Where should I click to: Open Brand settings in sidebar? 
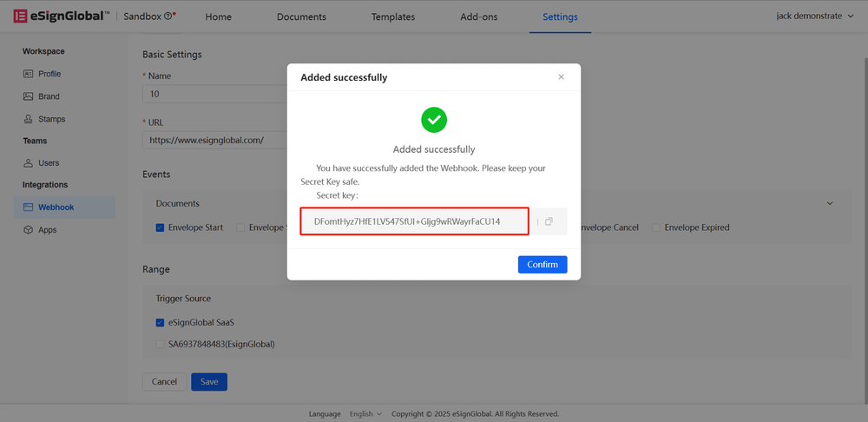click(49, 96)
